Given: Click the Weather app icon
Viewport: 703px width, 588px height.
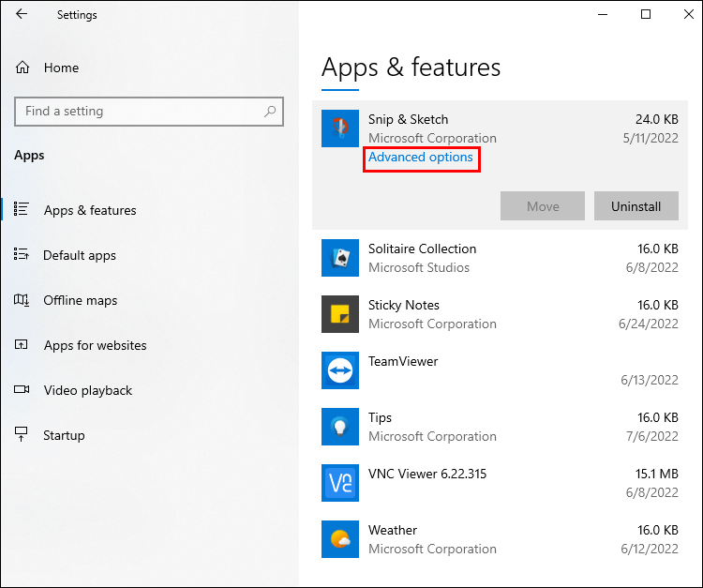Looking at the screenshot, I should (x=340, y=539).
